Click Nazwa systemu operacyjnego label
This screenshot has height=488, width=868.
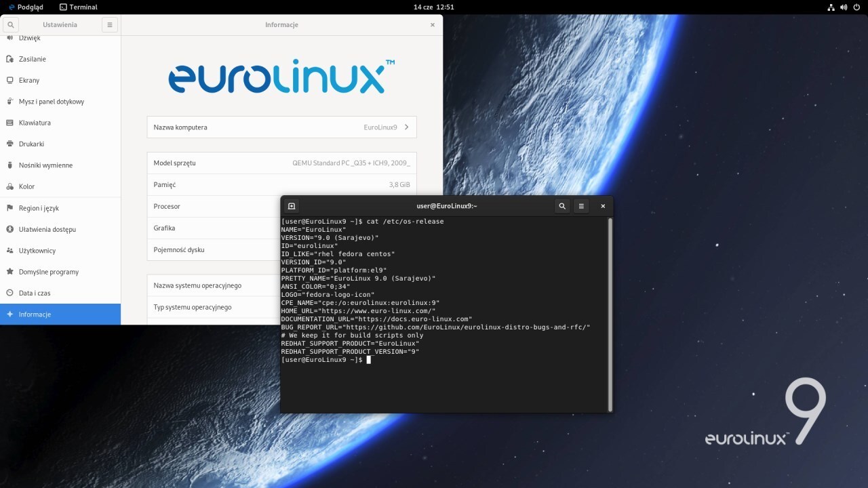[197, 285]
